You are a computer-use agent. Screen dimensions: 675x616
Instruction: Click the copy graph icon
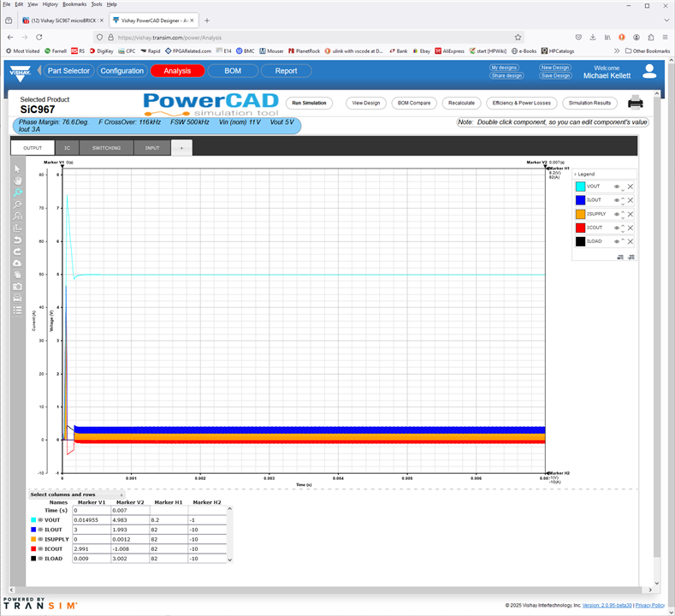pyautogui.click(x=17, y=275)
